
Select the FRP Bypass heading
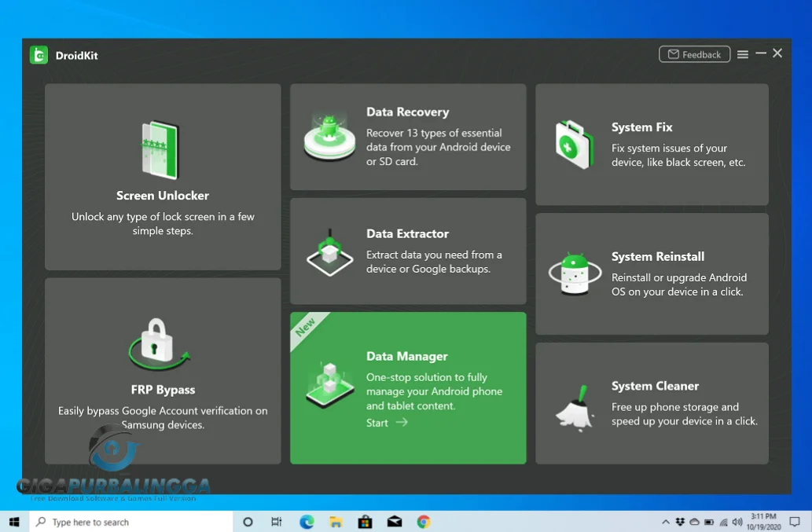tap(164, 390)
